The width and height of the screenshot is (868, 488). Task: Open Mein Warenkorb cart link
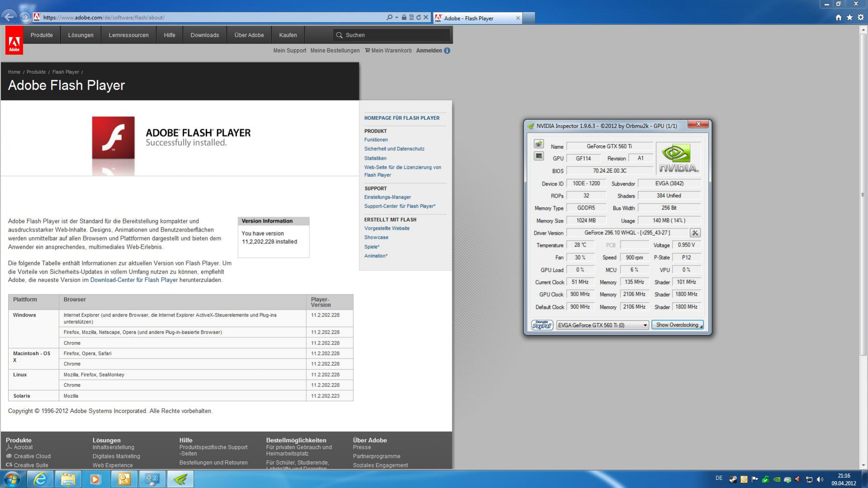pos(389,51)
